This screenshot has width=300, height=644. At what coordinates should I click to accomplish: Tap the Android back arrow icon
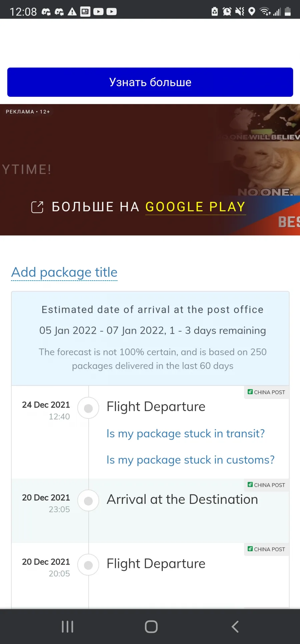coord(235,627)
